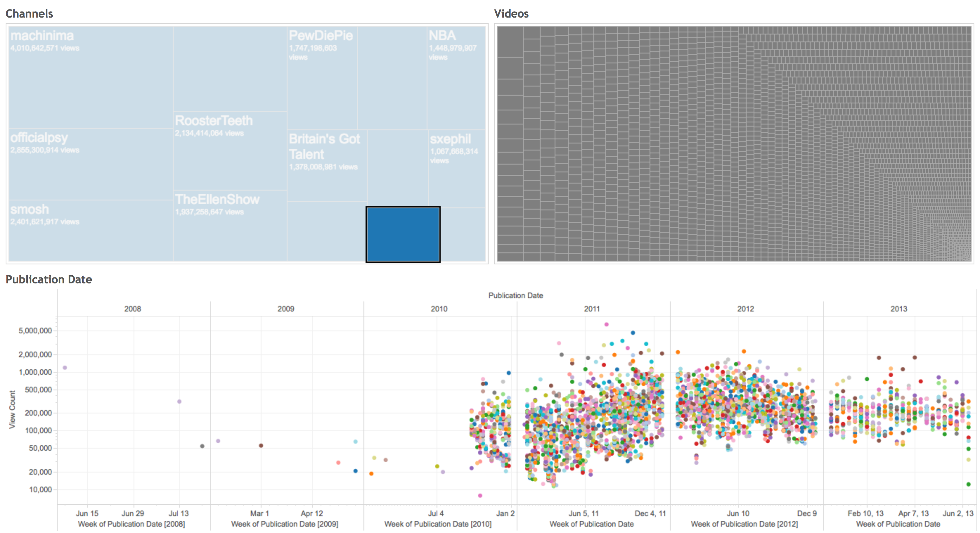This screenshot has width=980, height=533.
Task: Click the 2008 year column header
Action: (x=133, y=309)
